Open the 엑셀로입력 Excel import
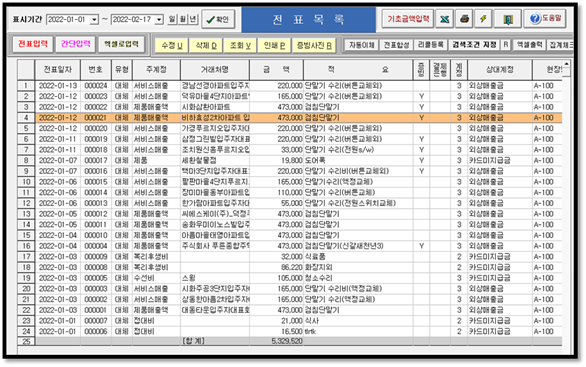The image size is (586, 367). pyautogui.click(x=121, y=44)
